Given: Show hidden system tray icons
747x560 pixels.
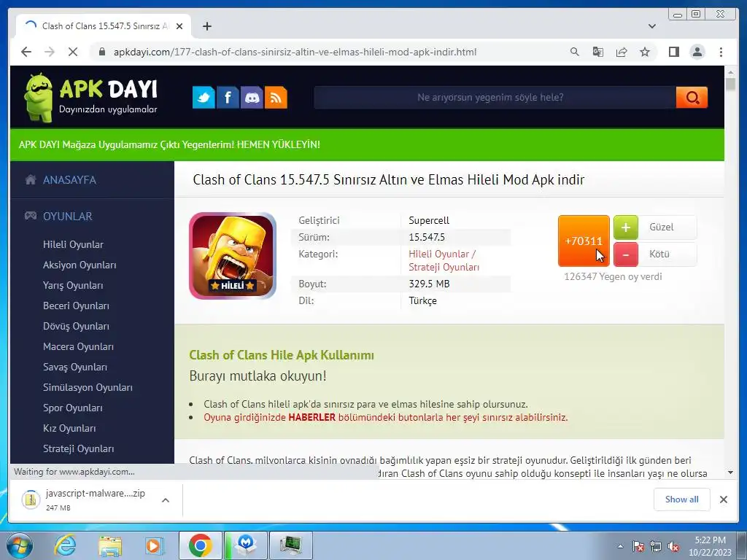Looking at the screenshot, I should click(x=620, y=546).
